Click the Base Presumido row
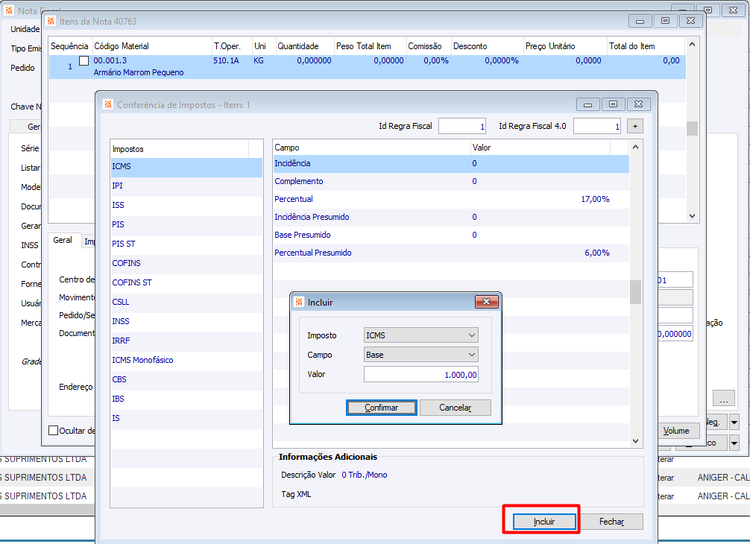The image size is (750, 544). tap(451, 235)
